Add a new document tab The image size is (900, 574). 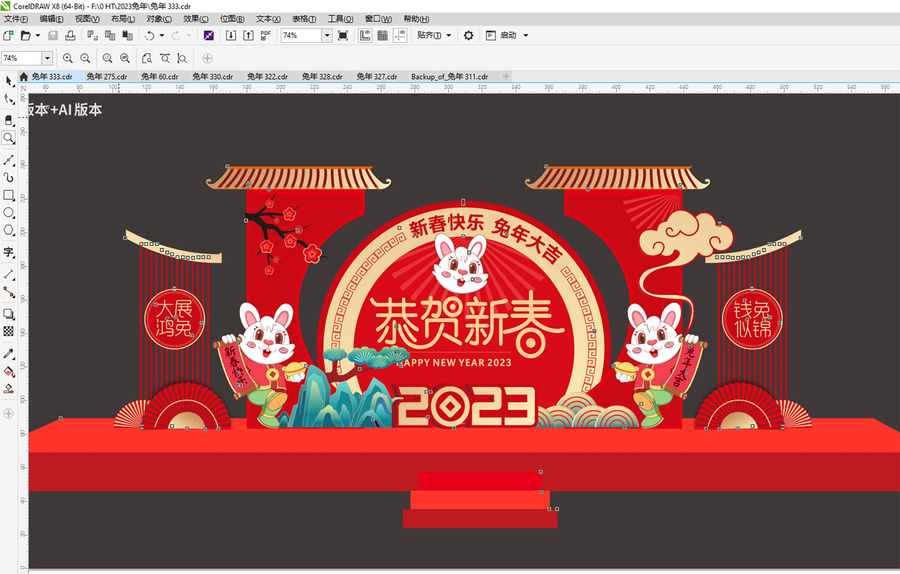(506, 76)
